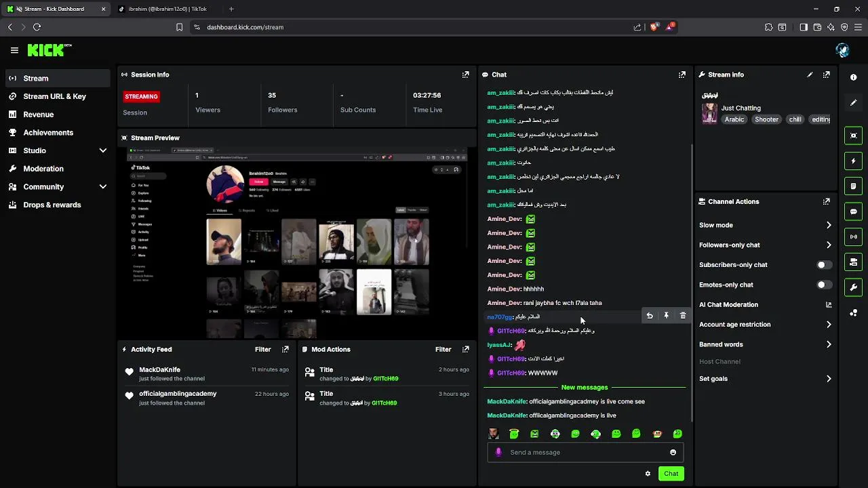The image size is (868, 488).
Task: Remove the Arabic stream tag
Action: click(734, 119)
